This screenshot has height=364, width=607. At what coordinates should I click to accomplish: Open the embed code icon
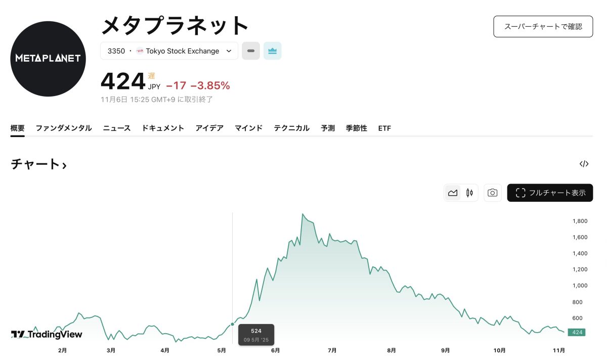[x=584, y=164]
